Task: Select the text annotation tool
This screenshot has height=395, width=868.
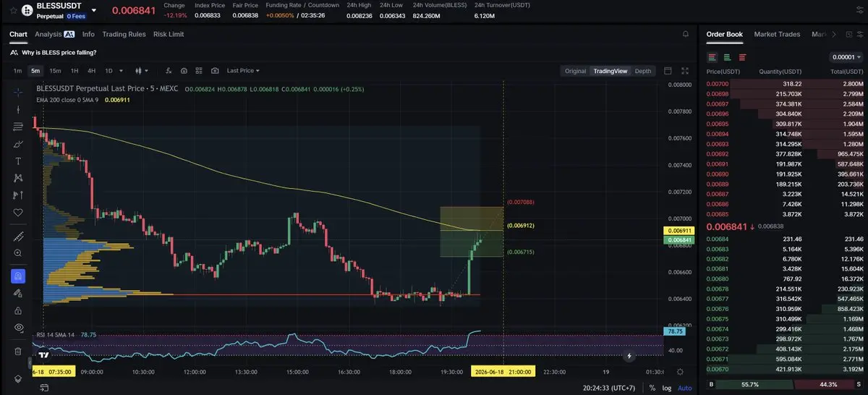Action: tap(18, 161)
